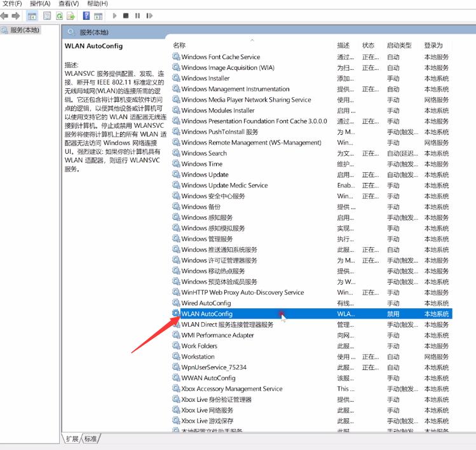Select Windows 推送通知系统服务 row

pos(312,249)
